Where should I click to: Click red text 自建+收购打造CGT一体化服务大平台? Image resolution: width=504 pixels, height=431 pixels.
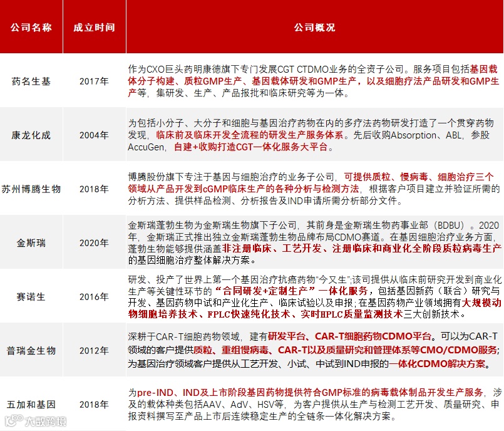(x=250, y=147)
